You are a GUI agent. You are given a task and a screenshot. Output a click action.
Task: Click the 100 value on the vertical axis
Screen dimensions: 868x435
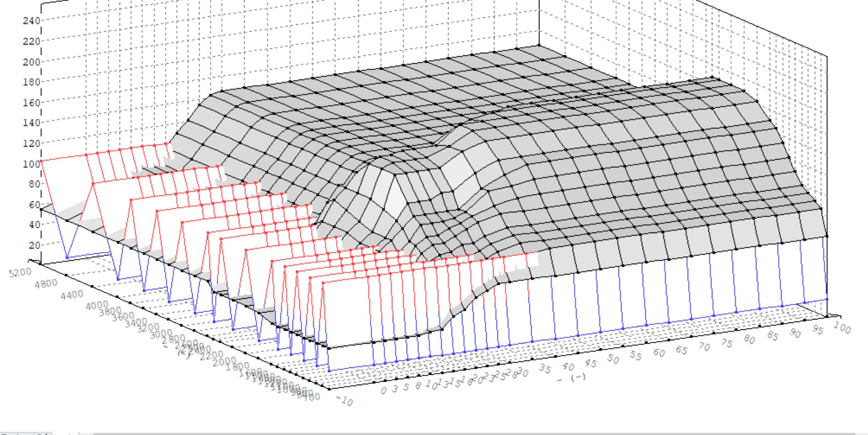[31, 163]
